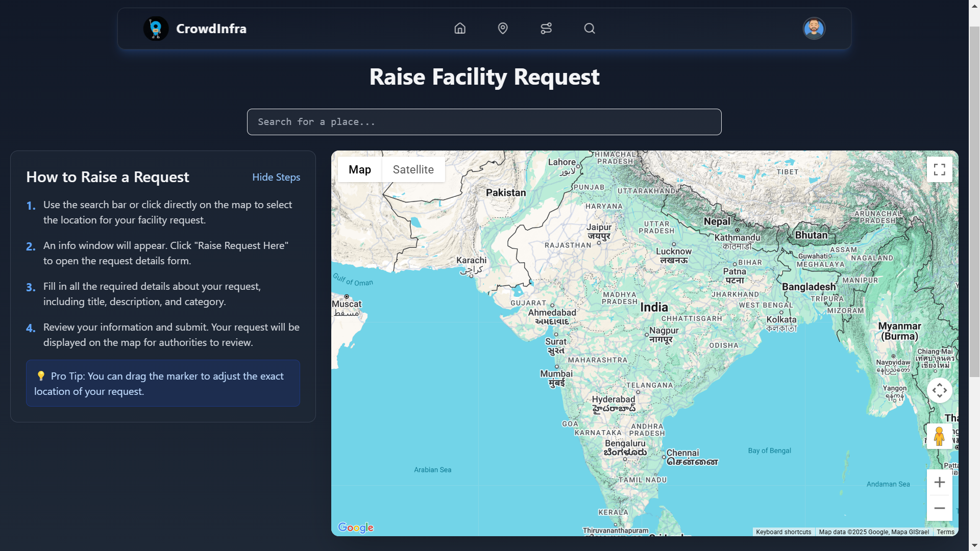Click the Google logo on map

click(356, 528)
